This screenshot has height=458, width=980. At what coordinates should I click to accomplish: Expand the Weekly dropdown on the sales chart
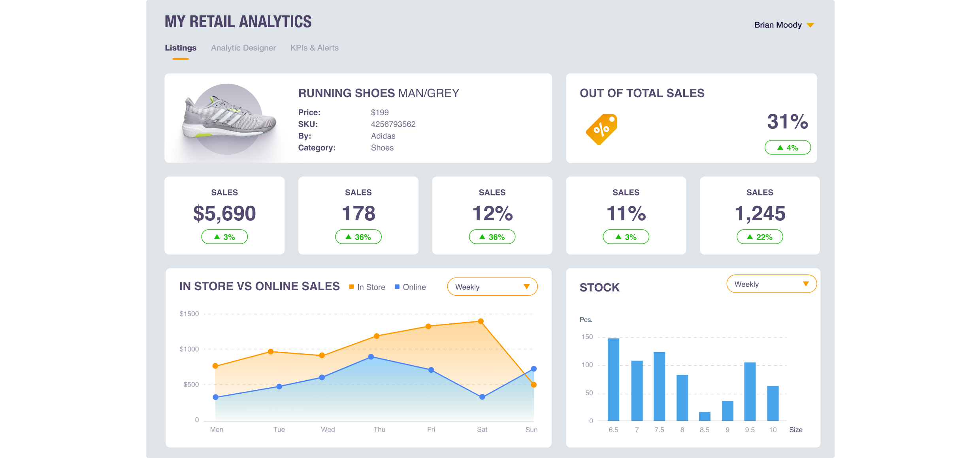492,287
